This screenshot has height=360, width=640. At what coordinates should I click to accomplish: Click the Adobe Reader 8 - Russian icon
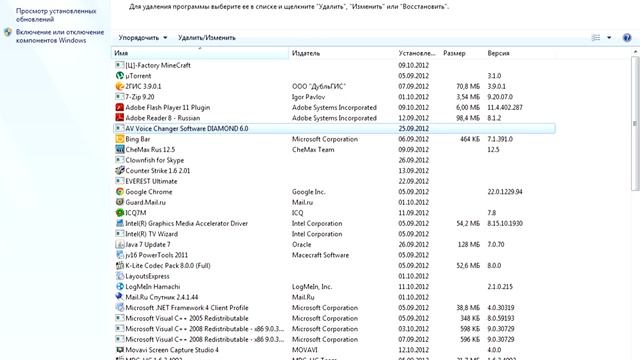click(120, 118)
